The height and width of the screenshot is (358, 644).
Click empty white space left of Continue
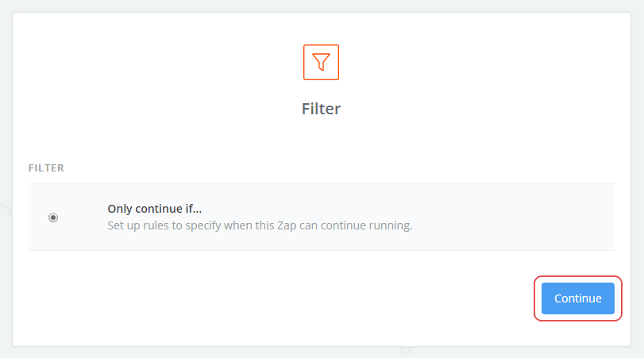pyautogui.click(x=318, y=298)
